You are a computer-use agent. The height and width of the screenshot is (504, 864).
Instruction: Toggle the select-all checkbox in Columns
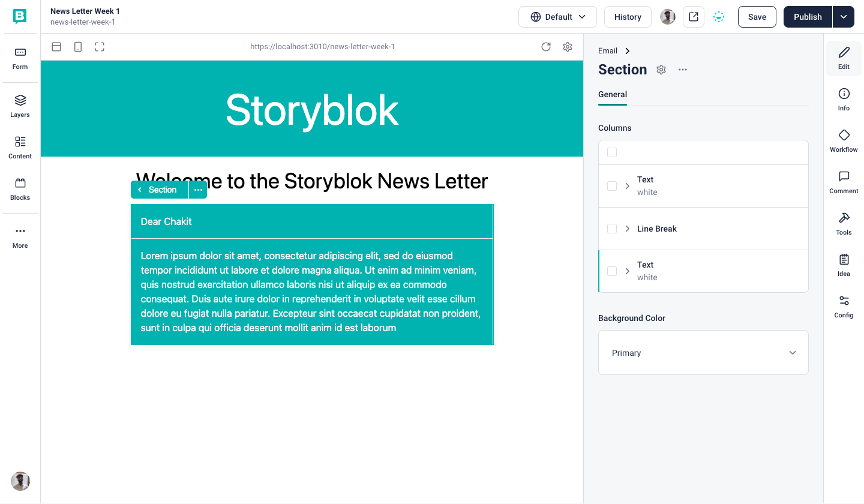pos(612,152)
